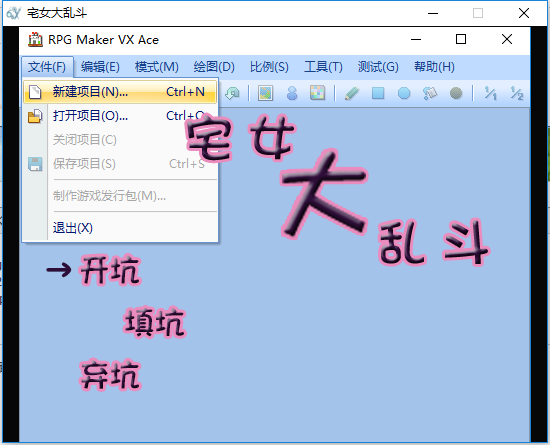
Task: Choose 打开项目(O)... from the file menu
Action: [x=120, y=116]
